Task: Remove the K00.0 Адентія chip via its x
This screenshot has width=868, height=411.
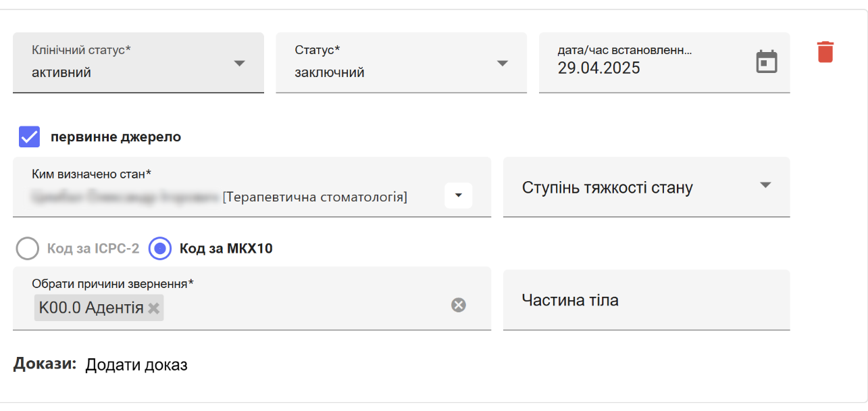Action: click(154, 308)
